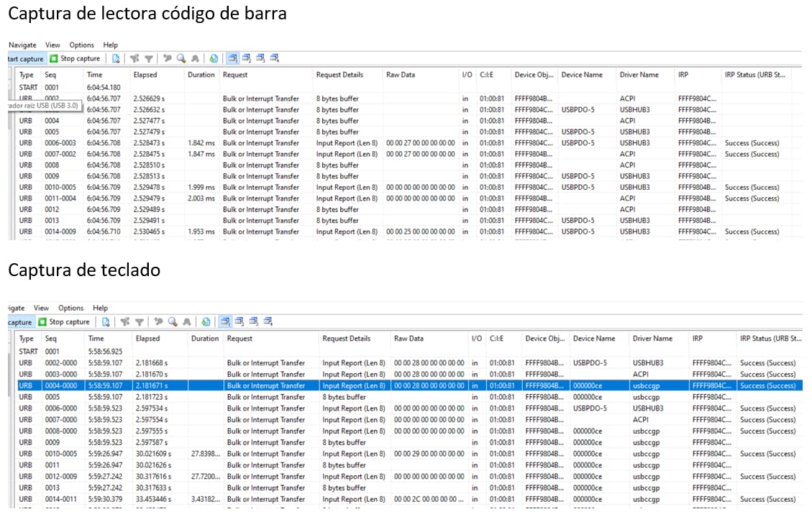Click the document export icon in the upper toolbar
Viewport: 812px width, 517px height.
pyautogui.click(x=116, y=58)
